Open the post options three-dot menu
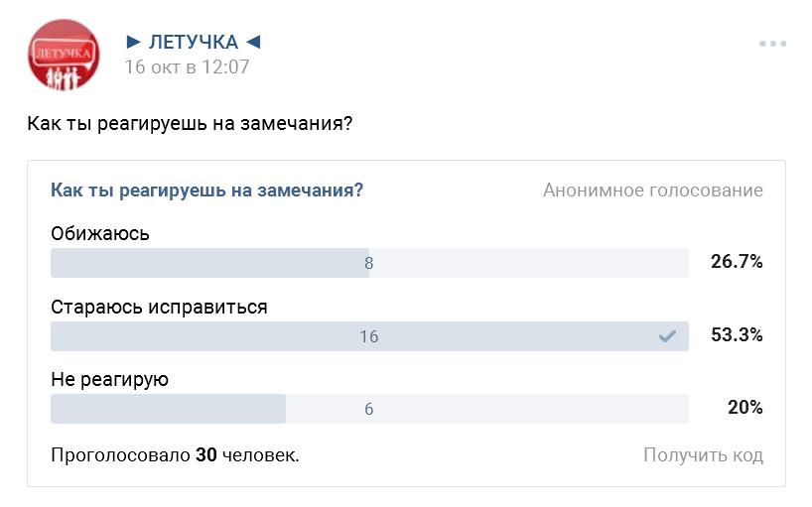Image resolution: width=812 pixels, height=507 pixels. pyautogui.click(x=772, y=45)
